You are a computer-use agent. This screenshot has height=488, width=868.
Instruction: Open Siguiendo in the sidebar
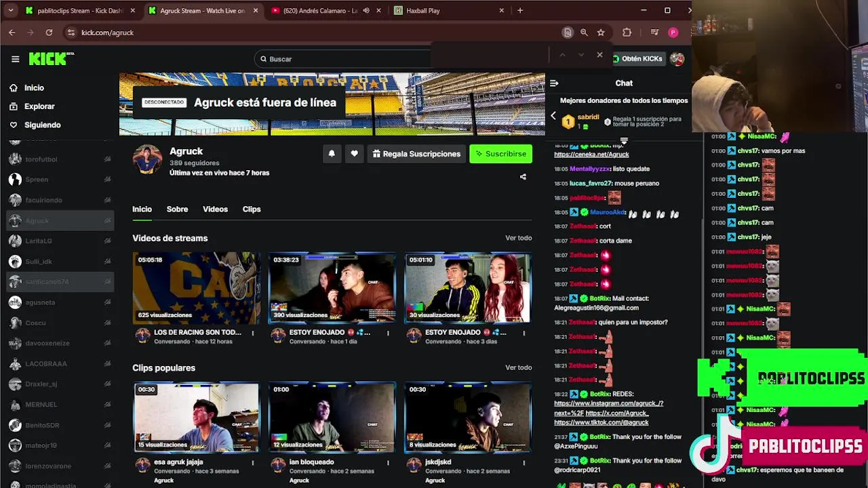click(x=42, y=125)
